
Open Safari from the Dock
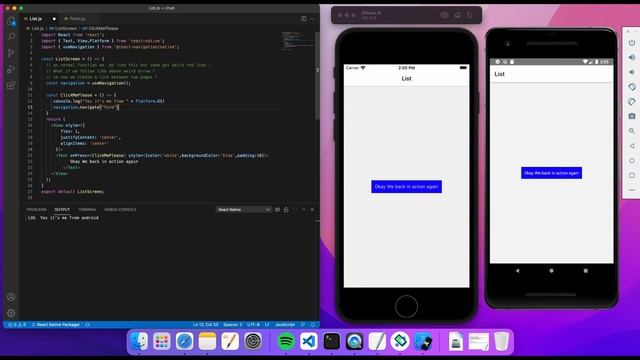184,341
